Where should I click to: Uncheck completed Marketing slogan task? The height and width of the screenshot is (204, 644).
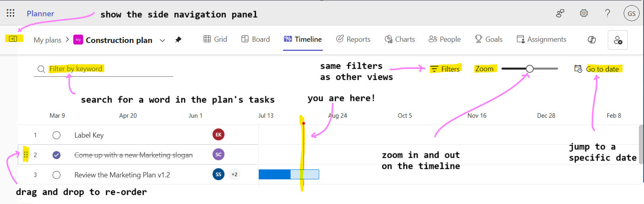pos(57,155)
